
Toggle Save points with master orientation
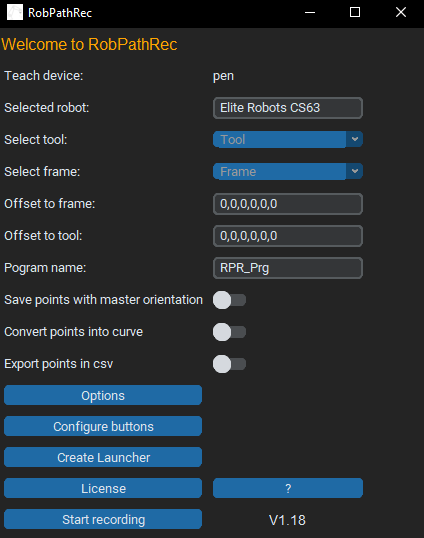[229, 300]
